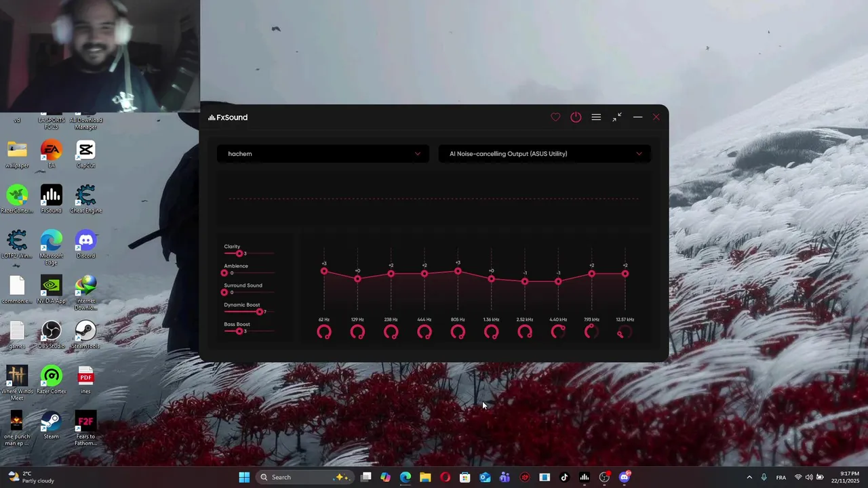Viewport: 868px width, 488px height.
Task: Open Copilot from the taskbar
Action: (x=386, y=477)
